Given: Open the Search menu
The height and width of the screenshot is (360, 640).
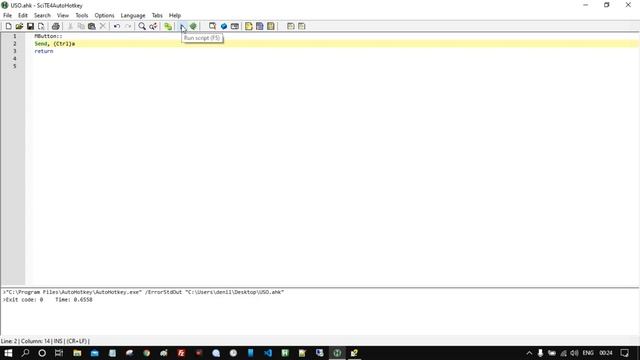Looking at the screenshot, I should [x=42, y=16].
